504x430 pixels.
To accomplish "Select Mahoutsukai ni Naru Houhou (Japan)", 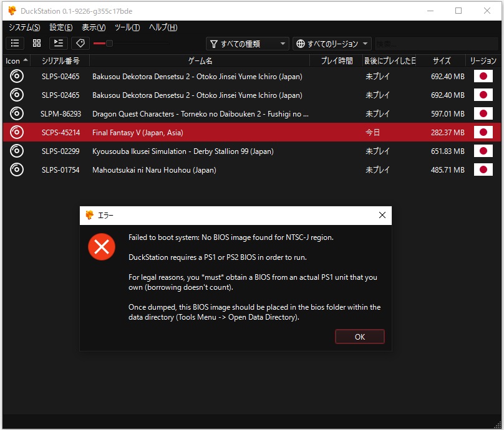I will 154,170.
